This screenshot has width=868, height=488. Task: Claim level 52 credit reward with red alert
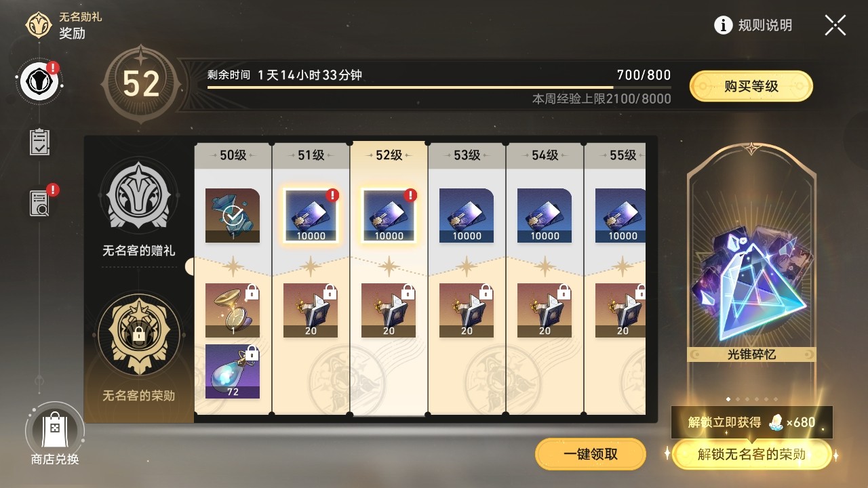coord(389,216)
